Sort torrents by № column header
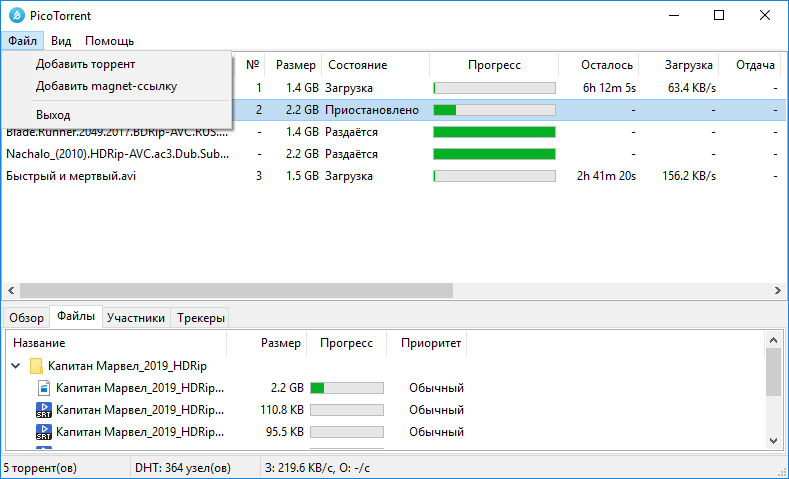The image size is (789, 479). click(250, 65)
